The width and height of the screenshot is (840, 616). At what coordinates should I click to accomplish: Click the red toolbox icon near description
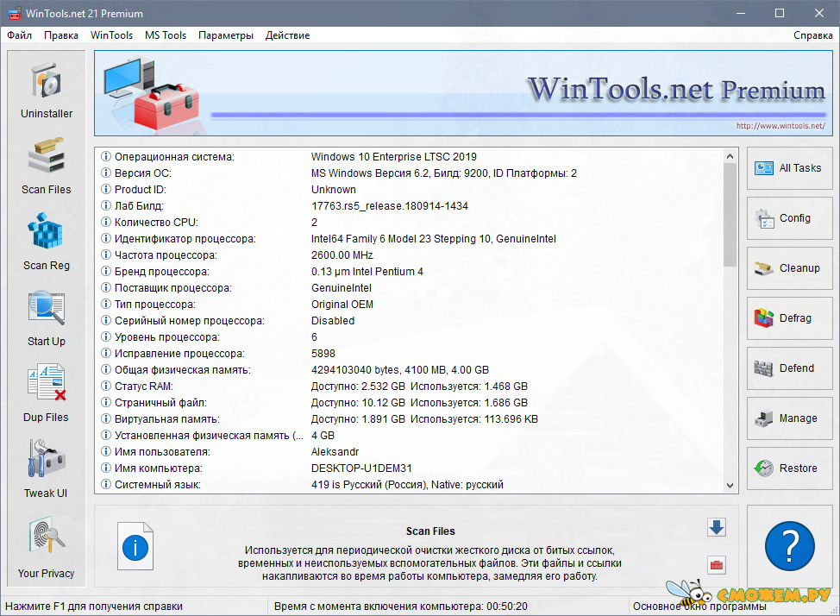point(717,565)
